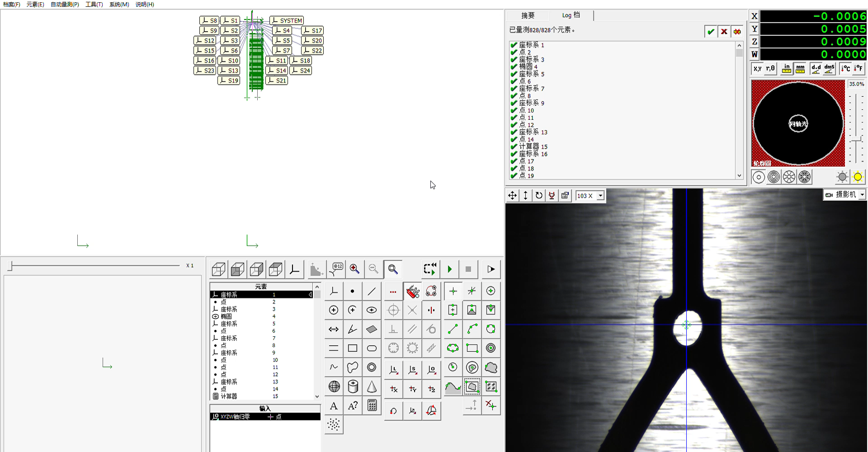868x452 pixels.
Task: Switch to the 摘要 tab
Action: [528, 15]
